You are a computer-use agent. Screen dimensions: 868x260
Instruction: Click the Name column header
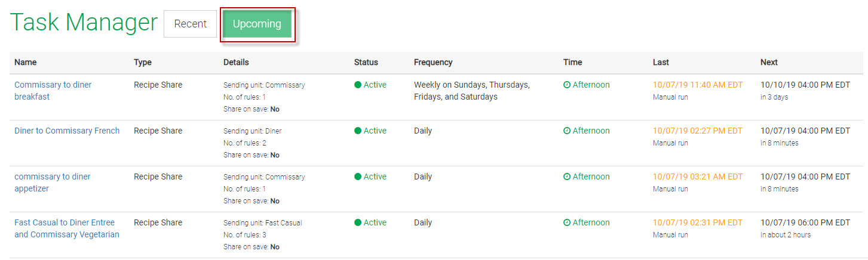click(x=26, y=62)
